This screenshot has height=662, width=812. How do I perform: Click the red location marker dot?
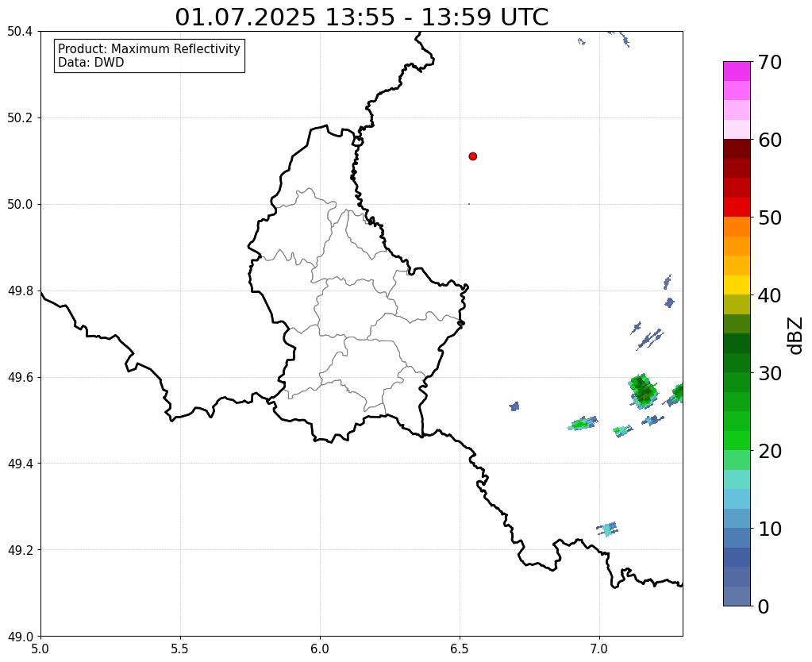[472, 156]
